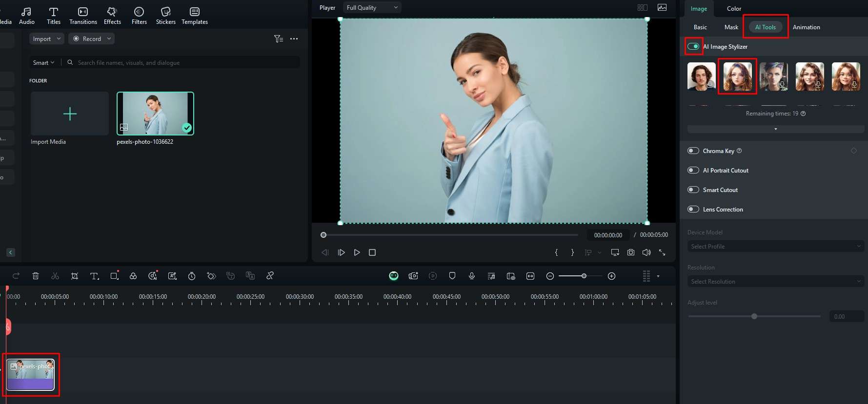Select the pexels-photo clip on the timeline
The height and width of the screenshot is (404, 868).
point(30,374)
